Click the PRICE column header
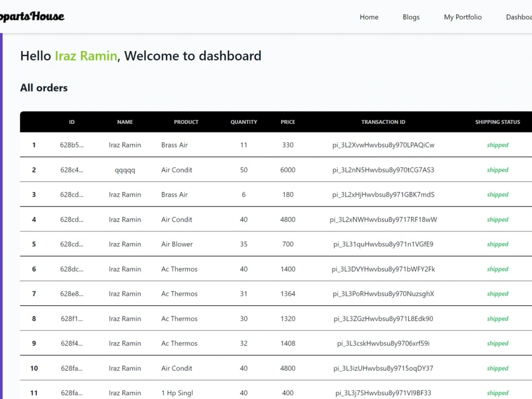Image resolution: width=532 pixels, height=399 pixels. [x=288, y=122]
